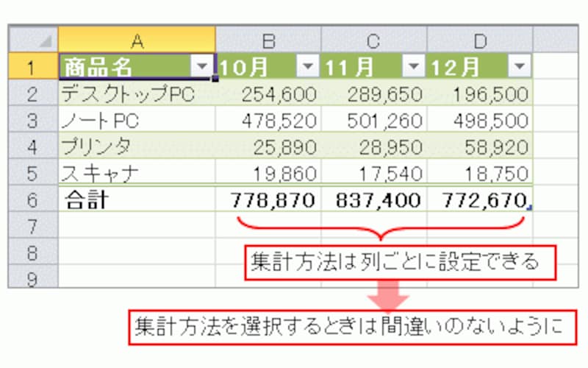The image size is (588, 368).
Task: Select row 2 header
Action: [33, 93]
